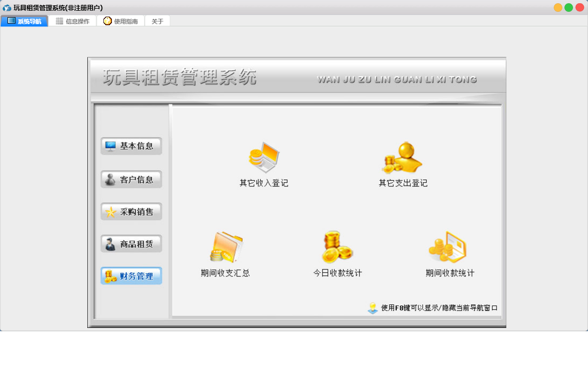Image resolution: width=588 pixels, height=381 pixels.
Task: Click the 其它收入登记 label
Action: pos(264,183)
